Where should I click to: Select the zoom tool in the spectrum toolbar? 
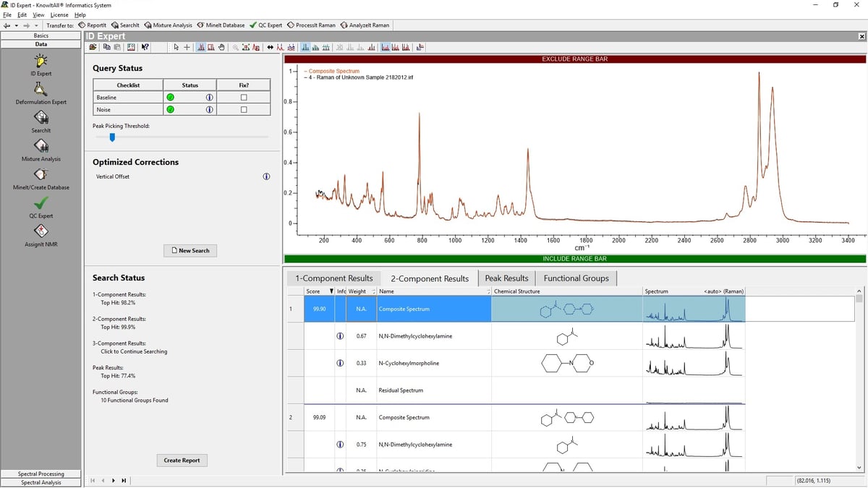click(x=237, y=47)
